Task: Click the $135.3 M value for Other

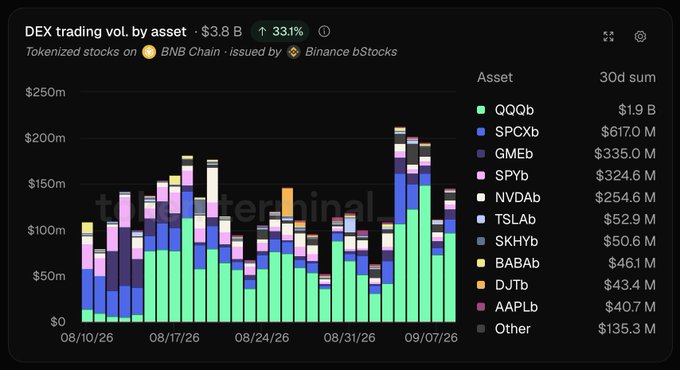Action: pos(627,328)
